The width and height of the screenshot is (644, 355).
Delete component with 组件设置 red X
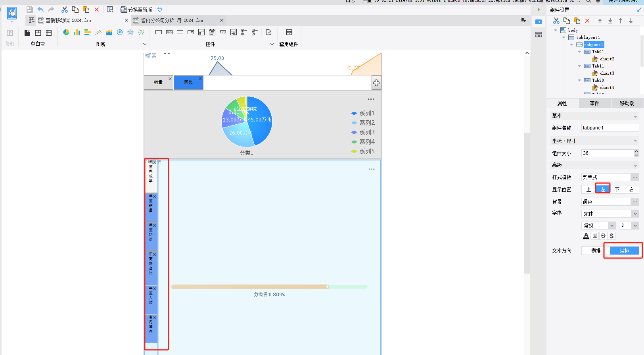(587, 21)
